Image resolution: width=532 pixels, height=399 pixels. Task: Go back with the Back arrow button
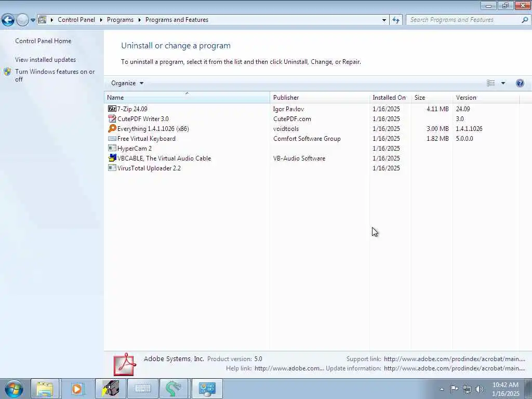click(x=8, y=20)
